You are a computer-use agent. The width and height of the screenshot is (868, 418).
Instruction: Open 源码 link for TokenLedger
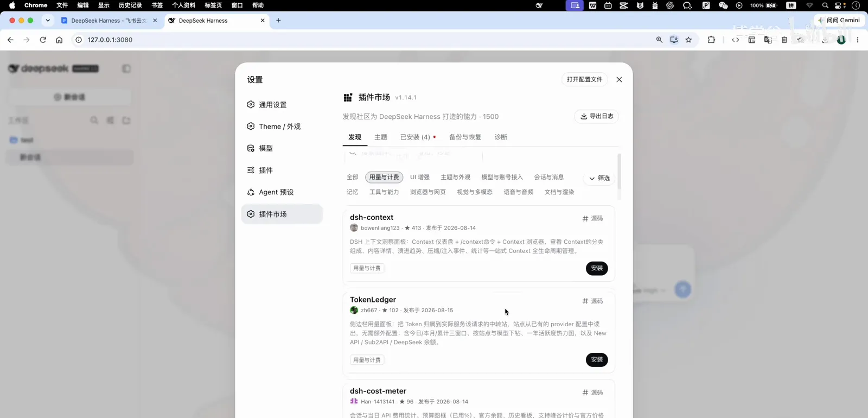(x=592, y=301)
